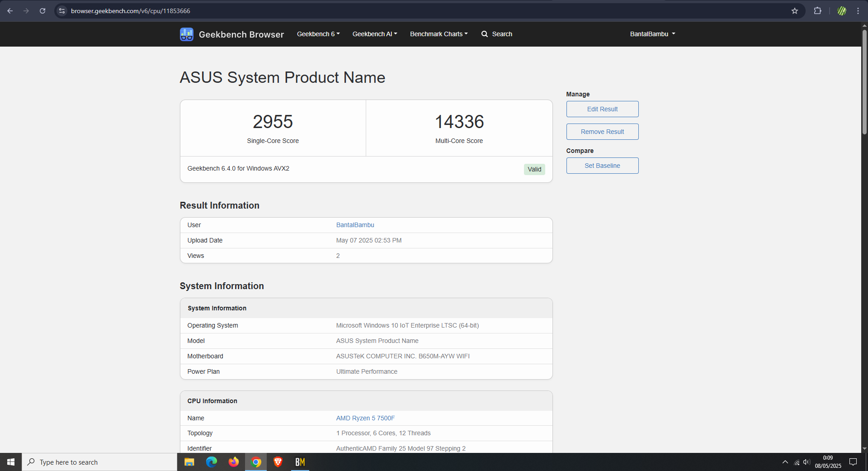Open the Chrome three-dot menu
The image size is (868, 471).
(x=858, y=11)
